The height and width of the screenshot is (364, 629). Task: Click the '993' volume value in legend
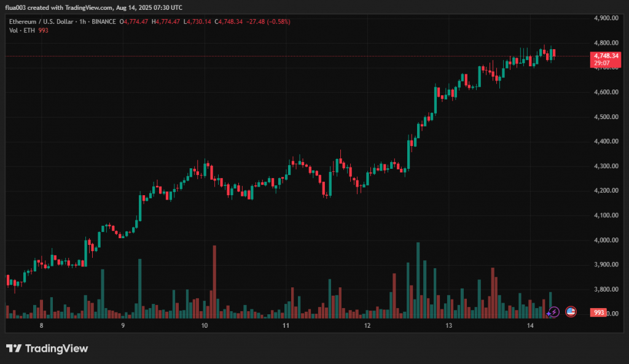(x=44, y=31)
